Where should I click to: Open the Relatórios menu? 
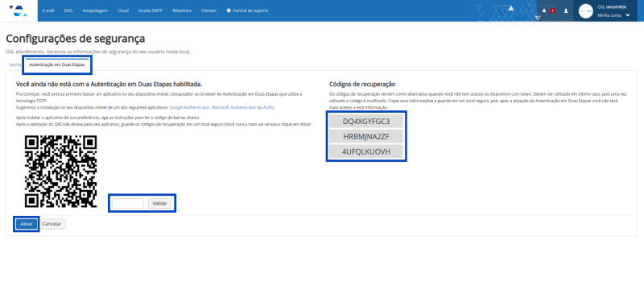pyautogui.click(x=182, y=10)
